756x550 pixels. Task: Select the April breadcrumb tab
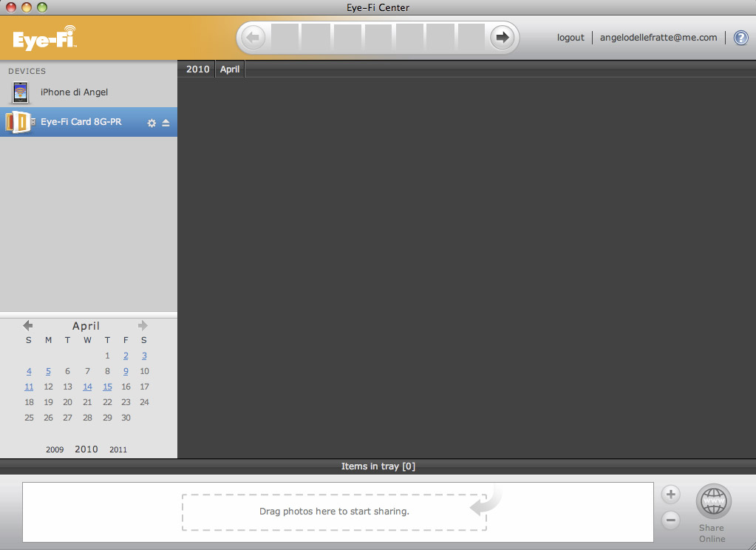tap(230, 69)
